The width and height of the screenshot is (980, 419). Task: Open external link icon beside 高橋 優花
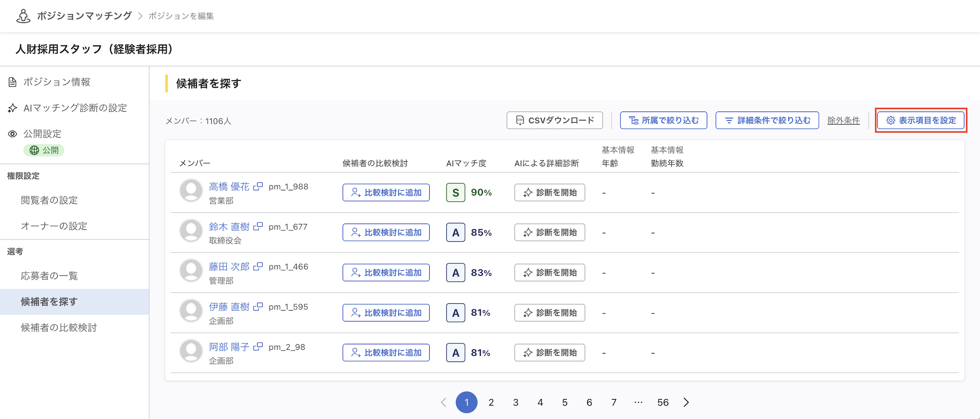(x=258, y=186)
